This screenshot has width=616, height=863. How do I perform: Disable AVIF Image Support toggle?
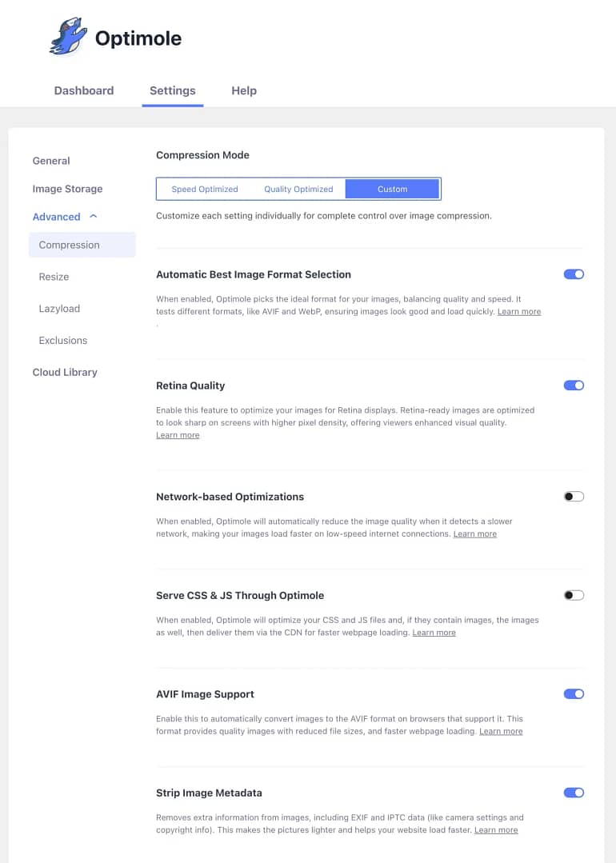[x=574, y=694]
